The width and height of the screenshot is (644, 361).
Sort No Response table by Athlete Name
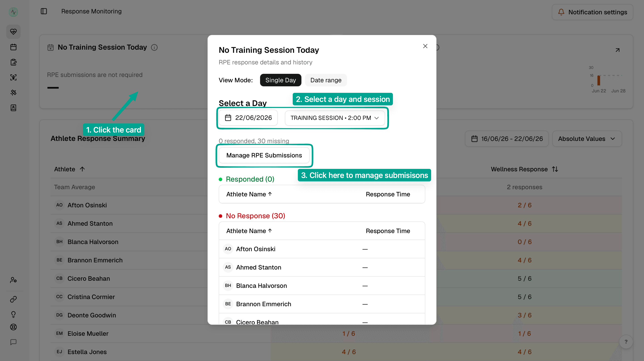[x=249, y=231]
